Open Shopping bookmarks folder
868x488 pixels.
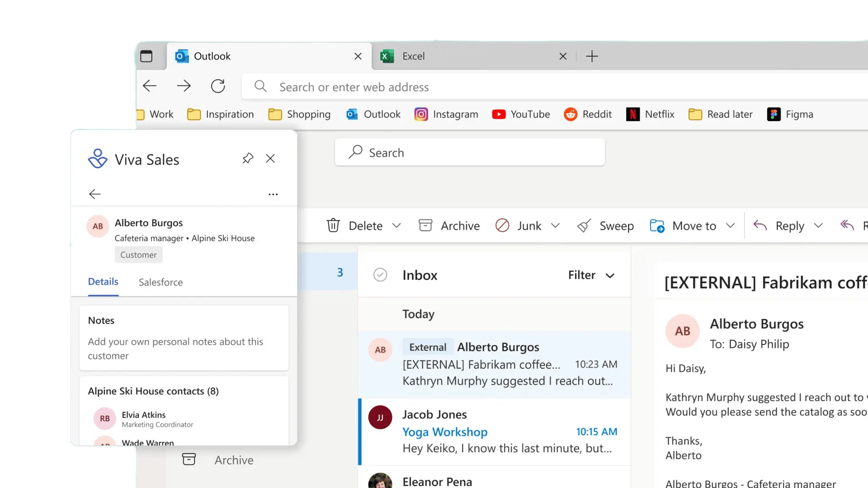[x=299, y=114]
